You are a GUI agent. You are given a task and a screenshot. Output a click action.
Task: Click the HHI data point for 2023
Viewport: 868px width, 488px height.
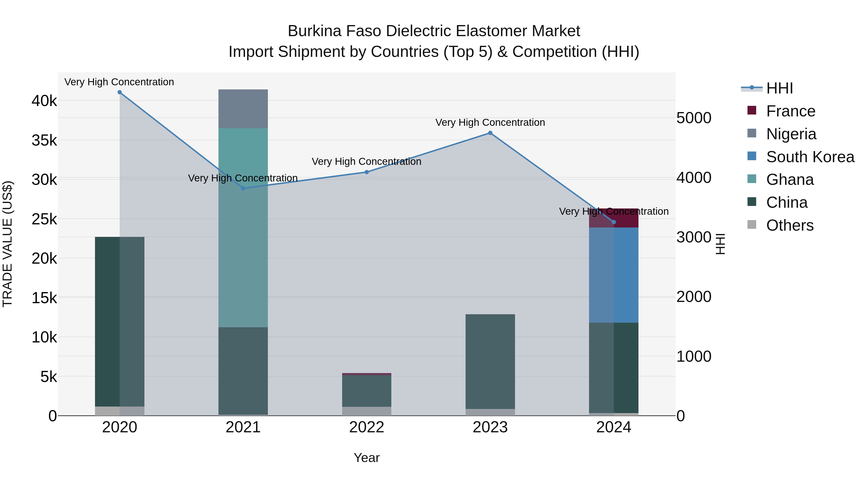[490, 133]
